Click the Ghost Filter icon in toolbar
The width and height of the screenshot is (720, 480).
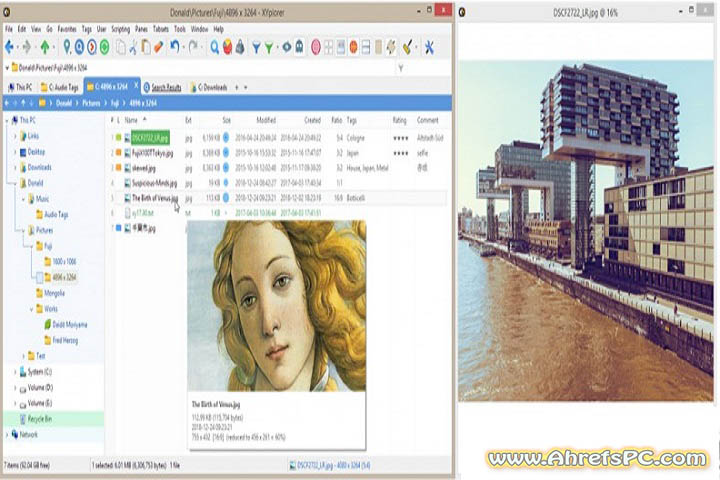point(299,47)
